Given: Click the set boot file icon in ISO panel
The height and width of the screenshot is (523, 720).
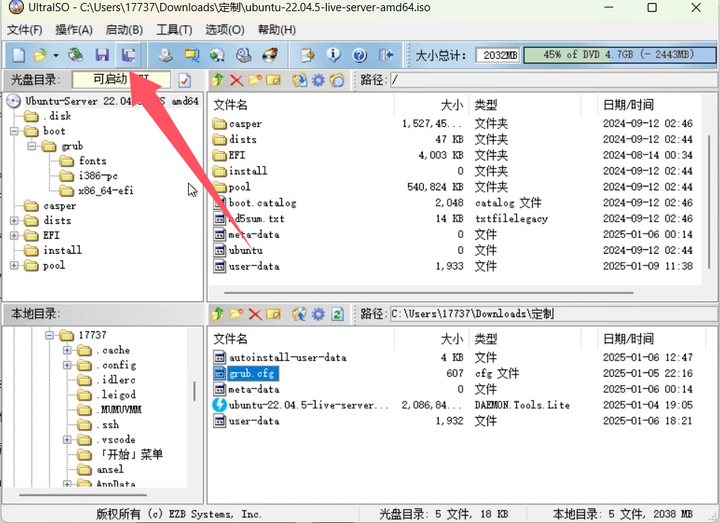Looking at the screenshot, I should click(337, 80).
